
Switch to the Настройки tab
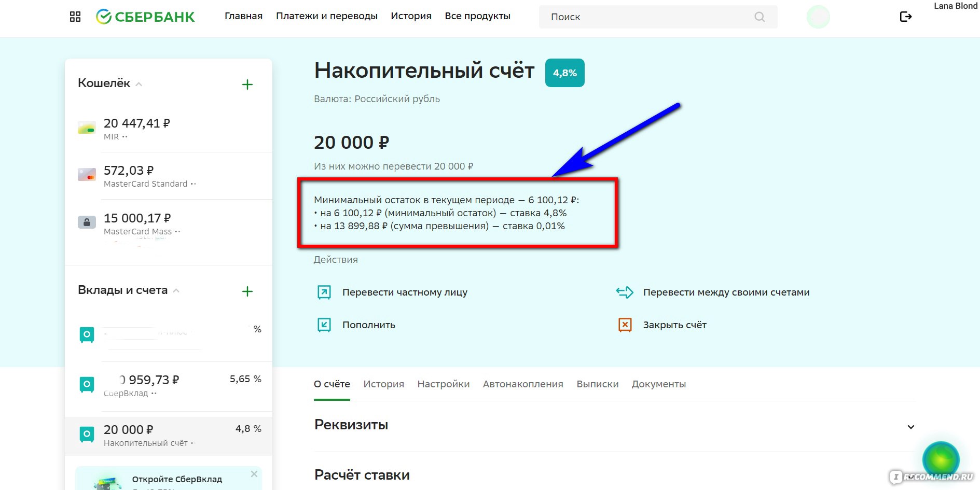(444, 384)
